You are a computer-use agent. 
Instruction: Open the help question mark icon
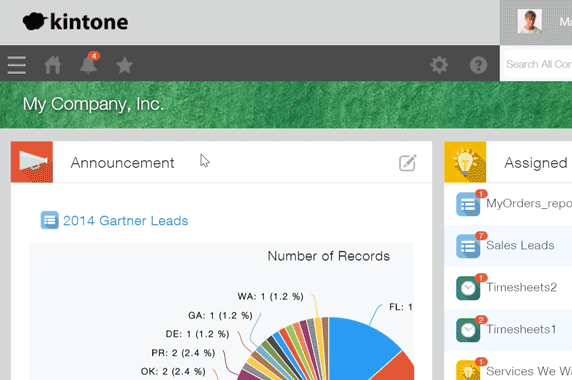[x=478, y=65]
